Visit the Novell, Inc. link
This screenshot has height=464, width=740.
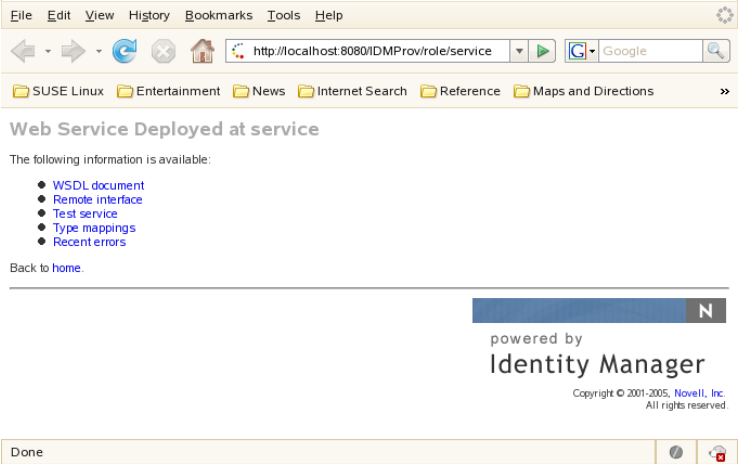[x=699, y=394]
